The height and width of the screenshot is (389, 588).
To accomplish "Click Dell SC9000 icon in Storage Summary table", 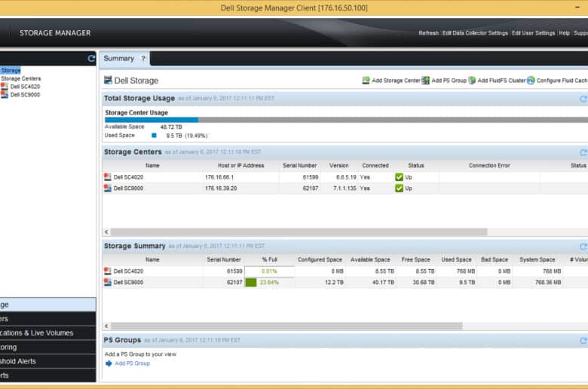I will (x=108, y=282).
